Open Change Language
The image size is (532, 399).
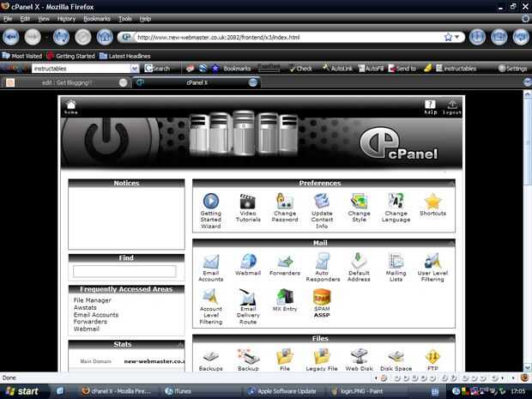pyautogui.click(x=396, y=201)
